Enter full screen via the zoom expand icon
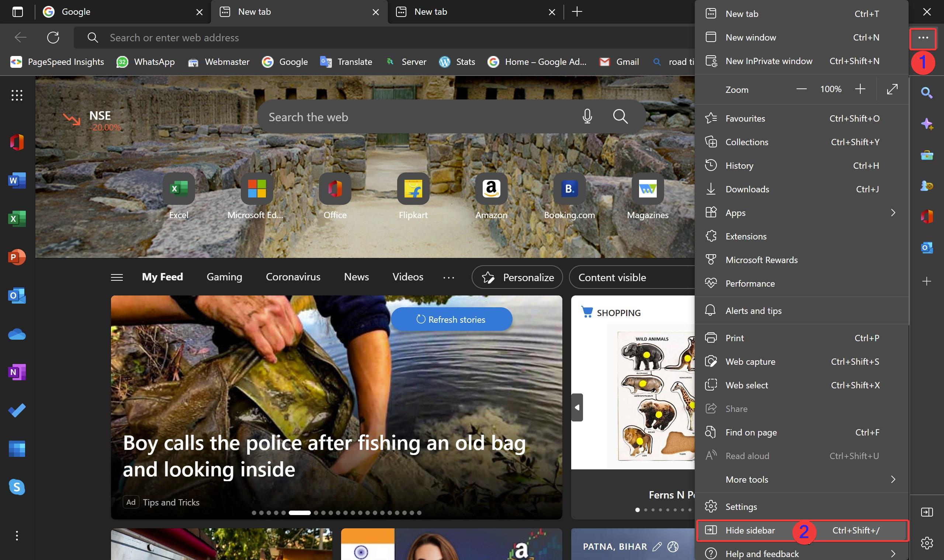Viewport: 944px width, 560px height. pyautogui.click(x=892, y=90)
